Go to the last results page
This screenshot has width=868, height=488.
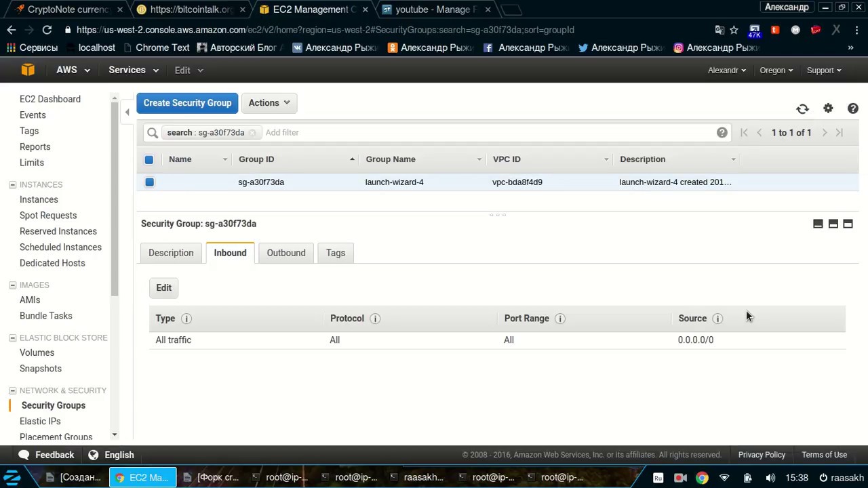coord(840,133)
